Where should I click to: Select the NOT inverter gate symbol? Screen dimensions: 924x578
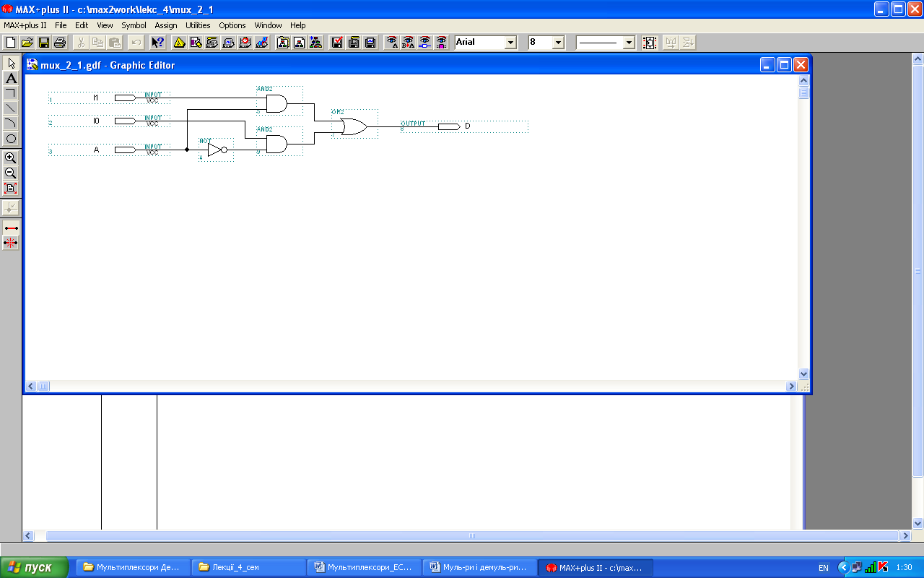tap(216, 150)
